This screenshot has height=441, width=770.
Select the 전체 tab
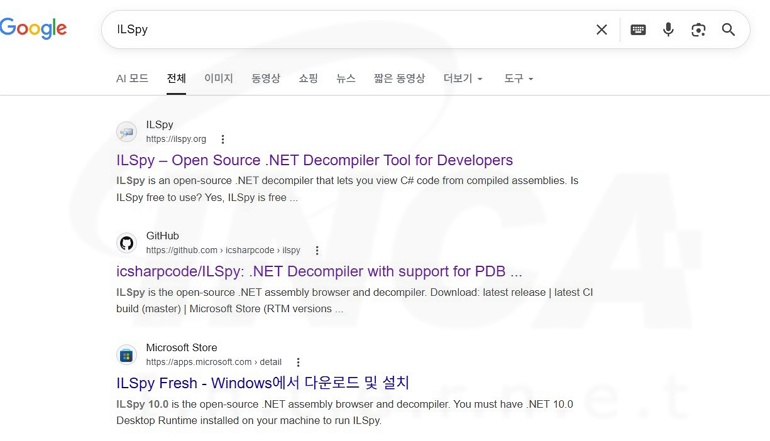[x=176, y=78]
